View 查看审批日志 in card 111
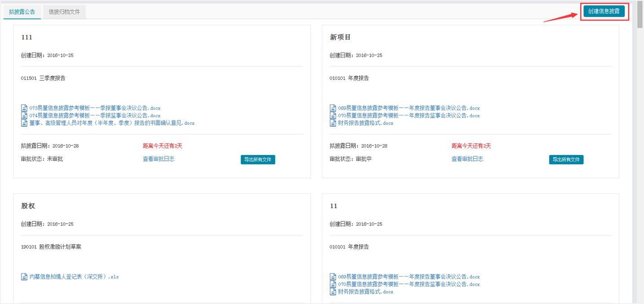The height and width of the screenshot is (304, 644). click(x=159, y=159)
